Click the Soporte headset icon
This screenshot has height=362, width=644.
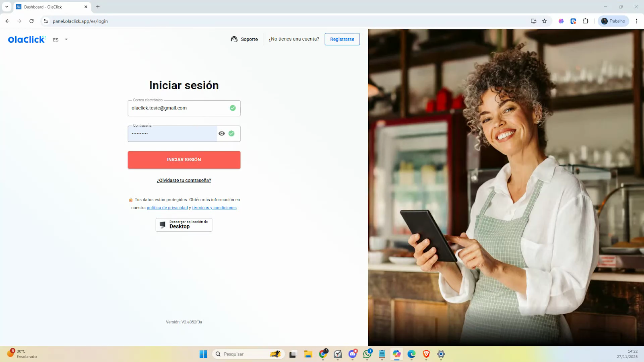point(234,39)
